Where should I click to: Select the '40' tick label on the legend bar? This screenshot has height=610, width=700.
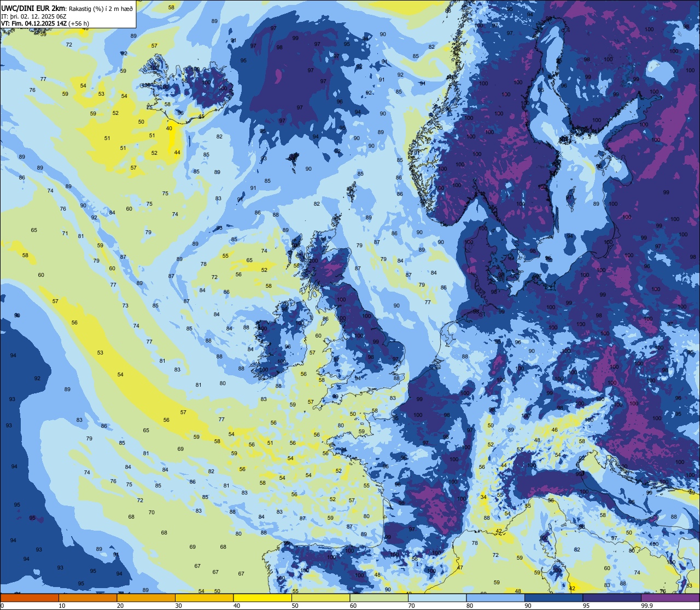237,606
